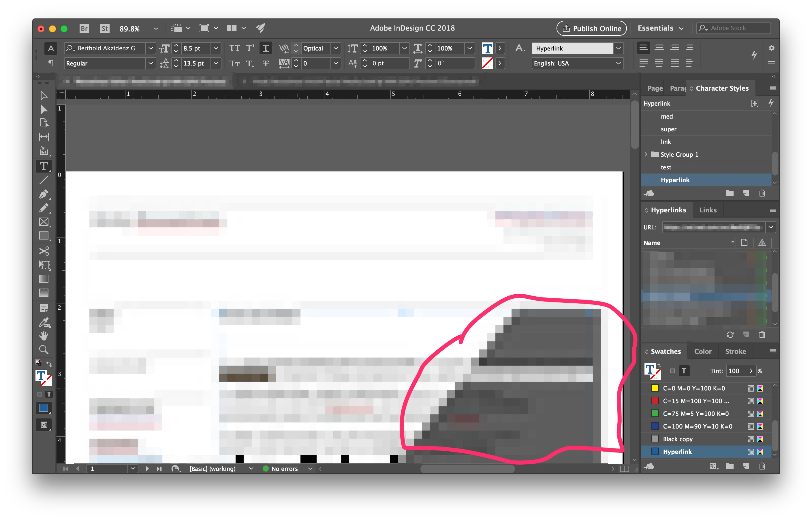
Task: Switch to the Links panel tab
Action: pyautogui.click(x=708, y=210)
